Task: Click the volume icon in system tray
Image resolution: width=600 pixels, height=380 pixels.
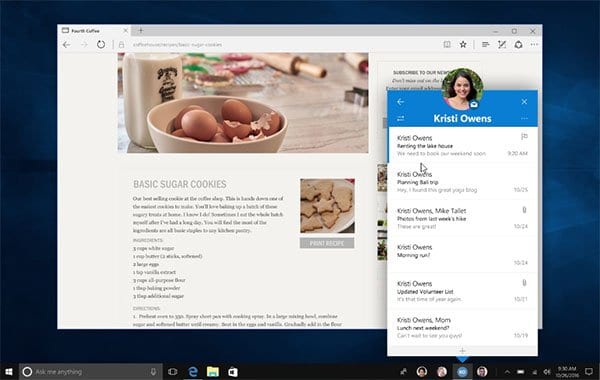Action: [547, 372]
